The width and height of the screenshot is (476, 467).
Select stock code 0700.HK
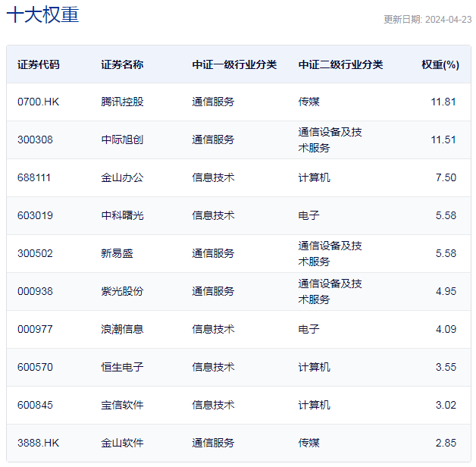click(38, 102)
